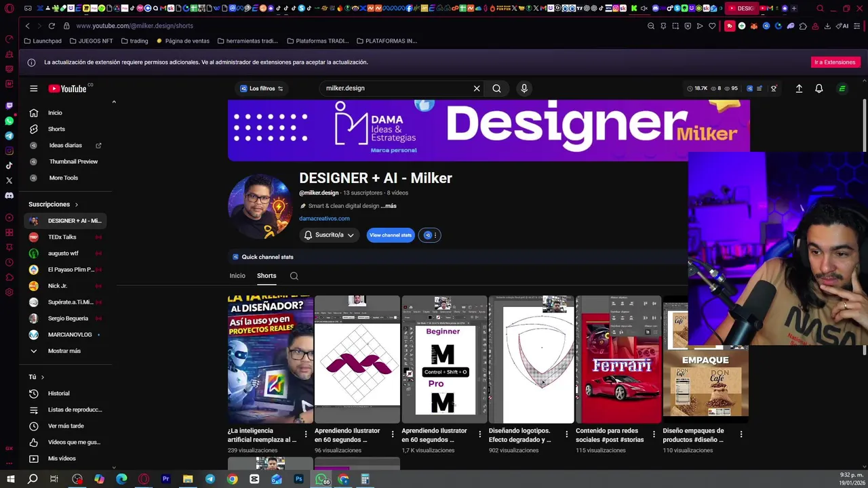The width and height of the screenshot is (868, 488).
Task: Open the trading bookmark folder
Action: [134, 41]
